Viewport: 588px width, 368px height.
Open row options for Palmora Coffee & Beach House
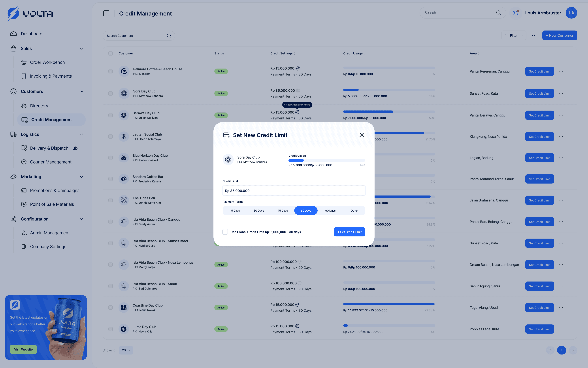click(561, 71)
